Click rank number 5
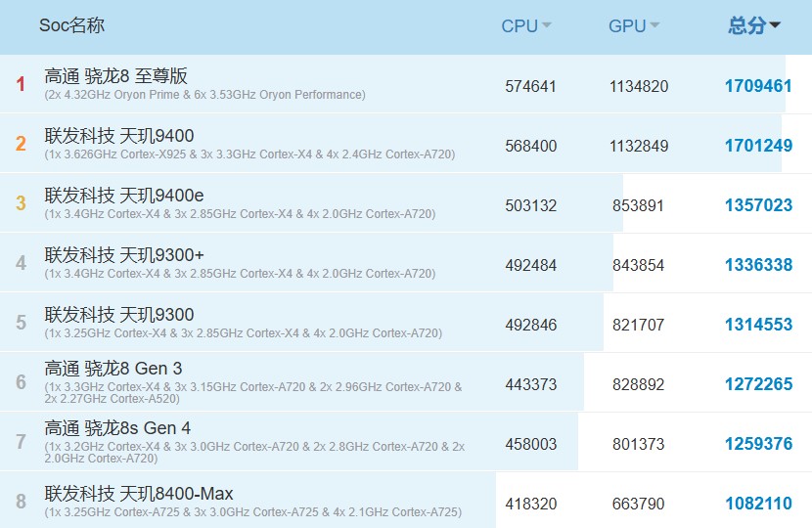The width and height of the screenshot is (812, 528). coord(21,323)
